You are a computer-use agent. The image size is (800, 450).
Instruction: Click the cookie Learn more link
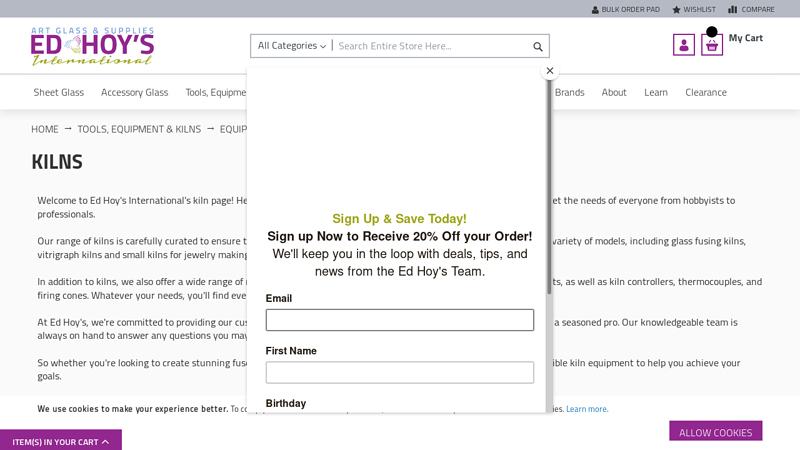coord(586,409)
